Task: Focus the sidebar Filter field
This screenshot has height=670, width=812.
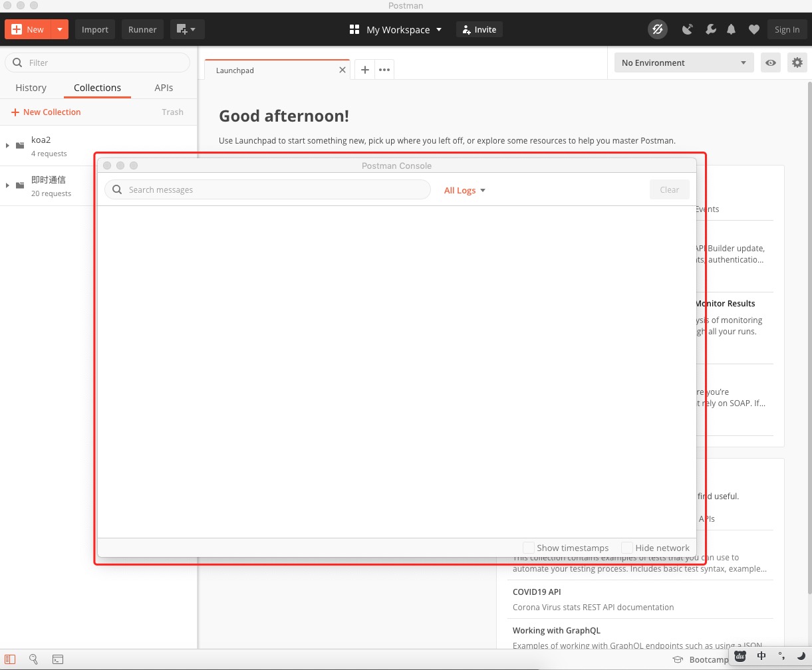Action: point(97,62)
